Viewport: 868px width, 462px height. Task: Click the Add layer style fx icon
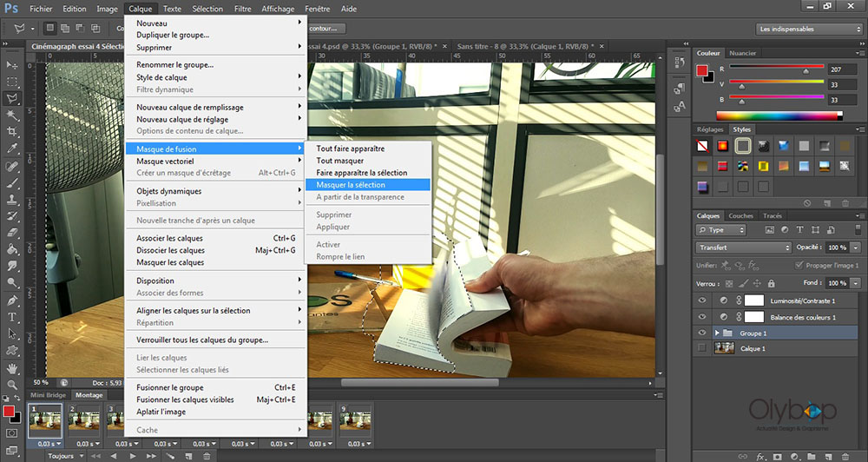pos(760,457)
